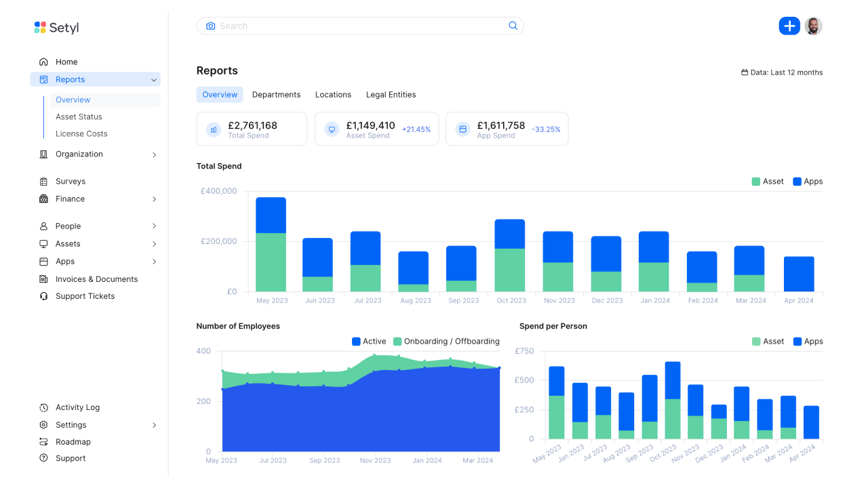Click the camera icon in search bar
The height and width of the screenshot is (488, 868).
click(x=210, y=26)
